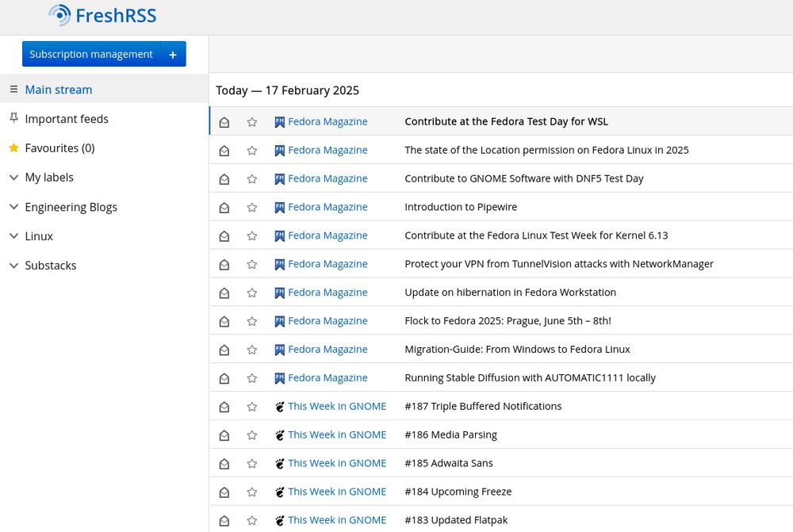The height and width of the screenshot is (532, 793).
Task: Favourite 'Contribute at the Fedora Test Day for WSL'
Action: coord(252,122)
